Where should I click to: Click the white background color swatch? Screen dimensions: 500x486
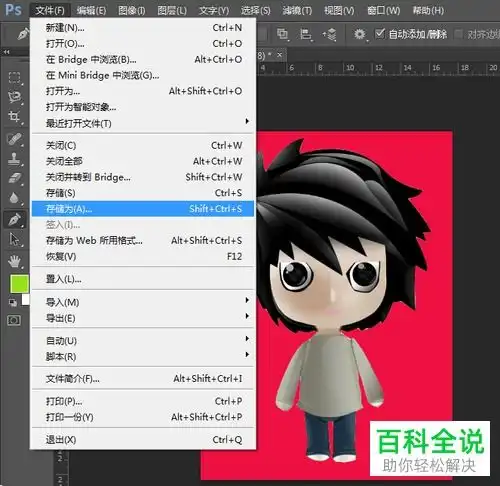26,299
